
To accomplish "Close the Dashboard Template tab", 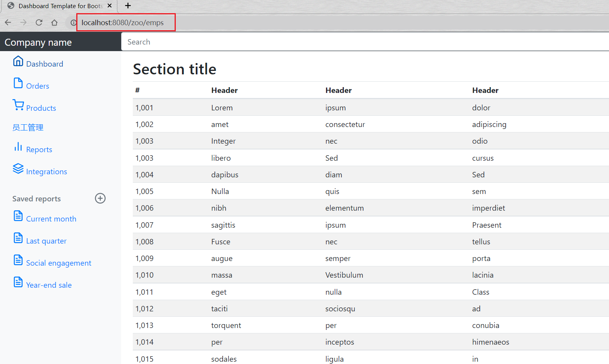I will click(x=110, y=5).
